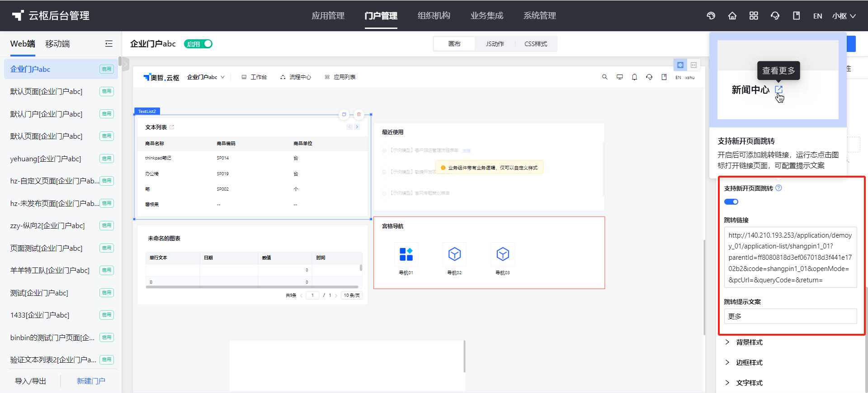Screen dimensions: 868x393
Task: Click the desktop preview mode icon above canvas
Action: 680,65
